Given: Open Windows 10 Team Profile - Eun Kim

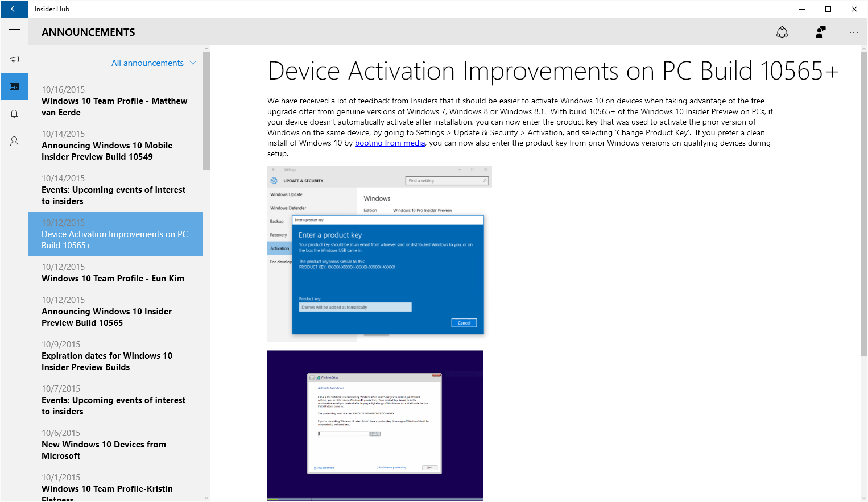Looking at the screenshot, I should click(x=115, y=273).
